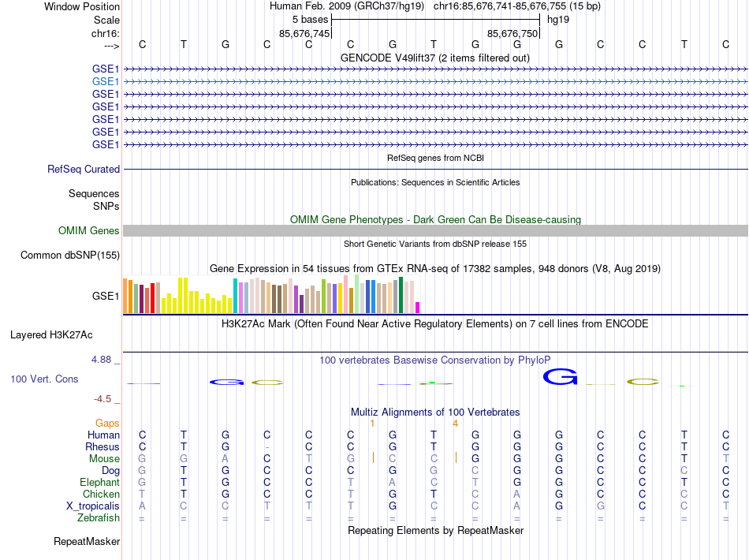The height and width of the screenshot is (560, 749).
Task: Select the Chicken alignment row label
Action: pyautogui.click(x=101, y=494)
